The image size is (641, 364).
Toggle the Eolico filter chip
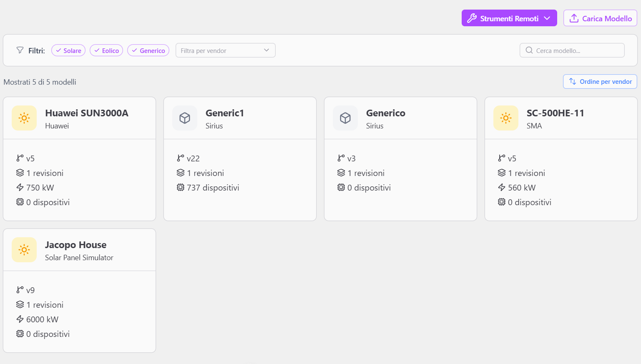tap(106, 50)
